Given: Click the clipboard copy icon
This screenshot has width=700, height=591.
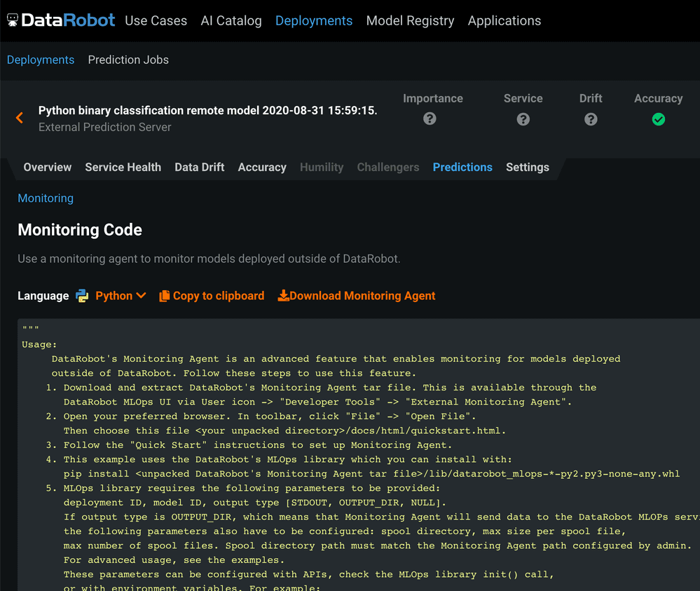Looking at the screenshot, I should 164,296.
